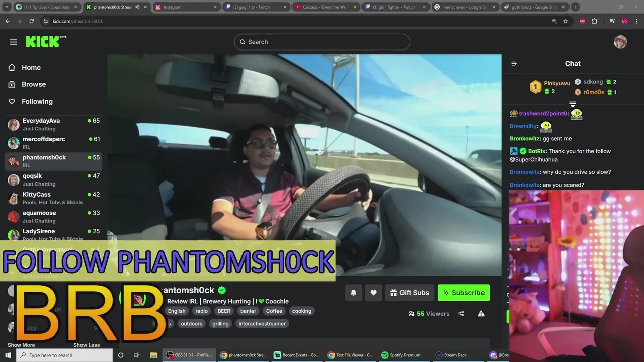Open mercoffdaperc's channel
644x362 pixels.
pyautogui.click(x=54, y=143)
